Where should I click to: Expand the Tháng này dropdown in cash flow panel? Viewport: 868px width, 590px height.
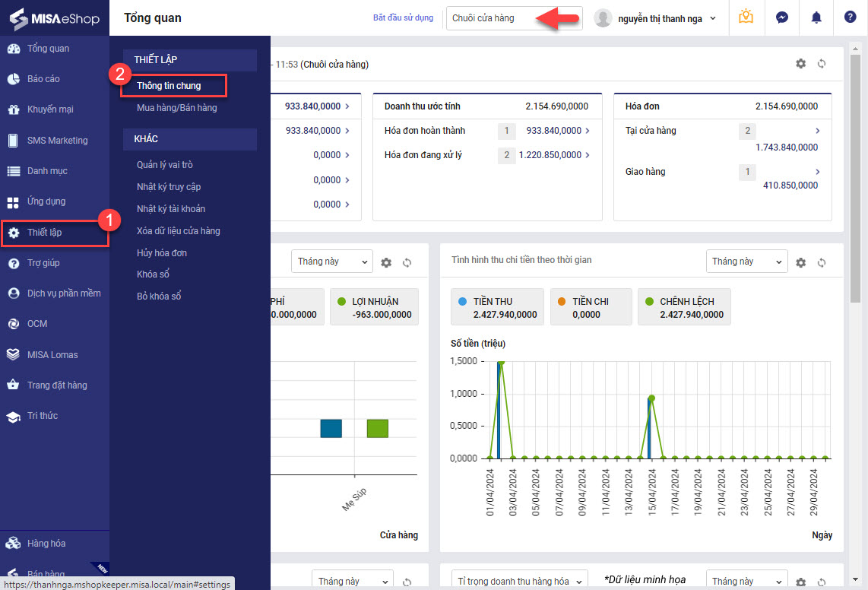click(x=746, y=262)
